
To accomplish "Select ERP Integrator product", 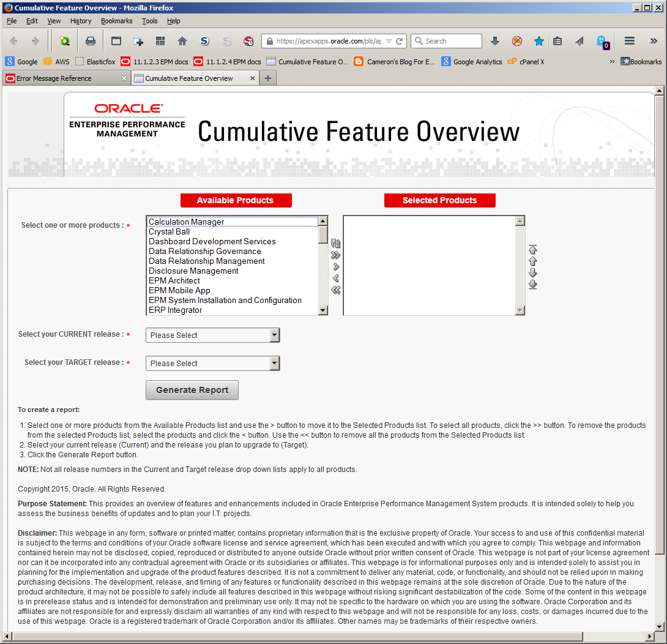I will point(233,310).
